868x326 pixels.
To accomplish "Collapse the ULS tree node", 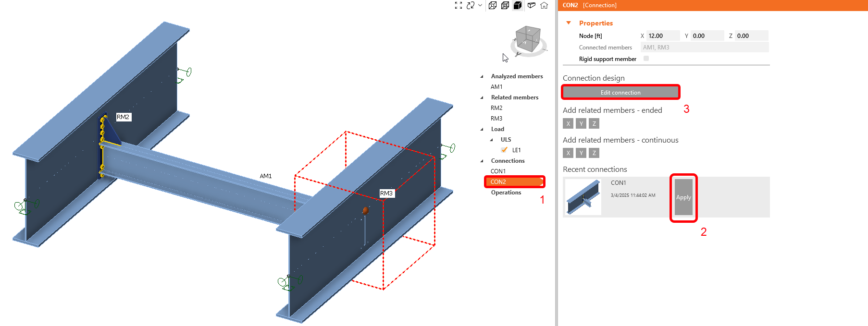I will 492,140.
